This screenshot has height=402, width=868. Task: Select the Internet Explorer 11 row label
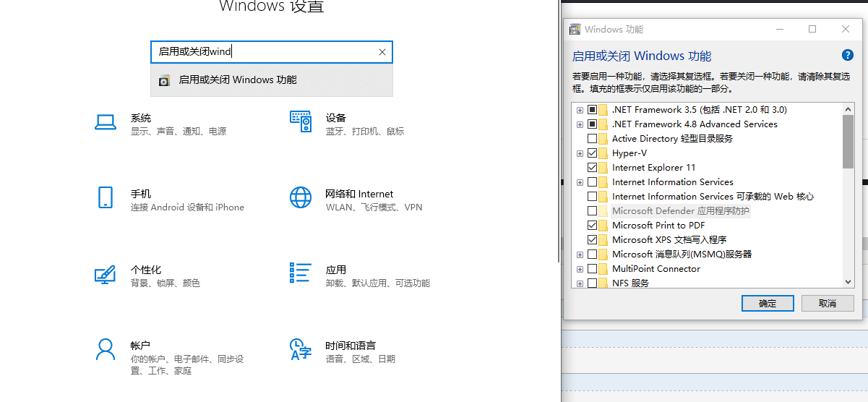pyautogui.click(x=653, y=168)
